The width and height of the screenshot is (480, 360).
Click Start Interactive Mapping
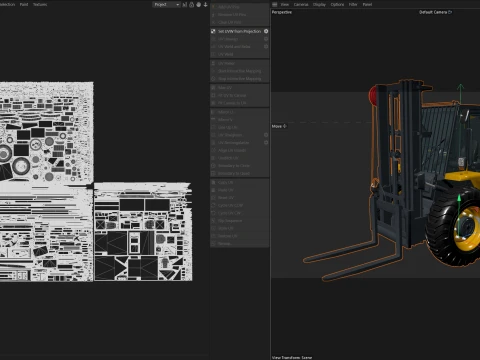(x=240, y=71)
